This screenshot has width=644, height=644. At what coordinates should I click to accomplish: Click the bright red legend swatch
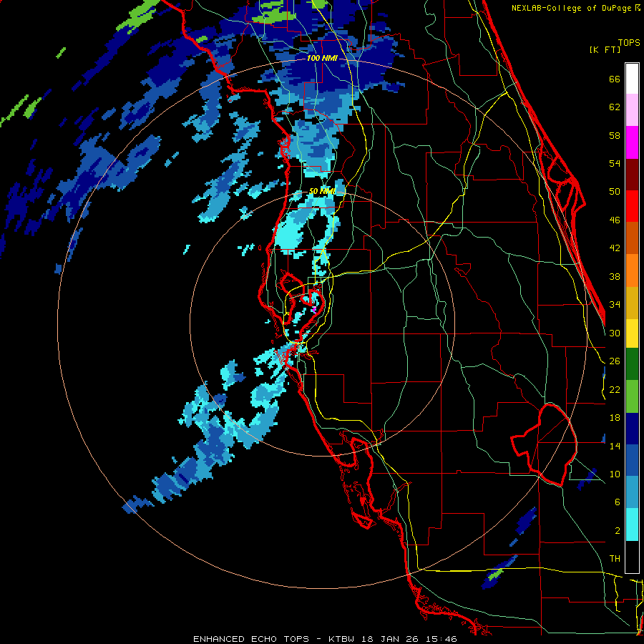632,206
